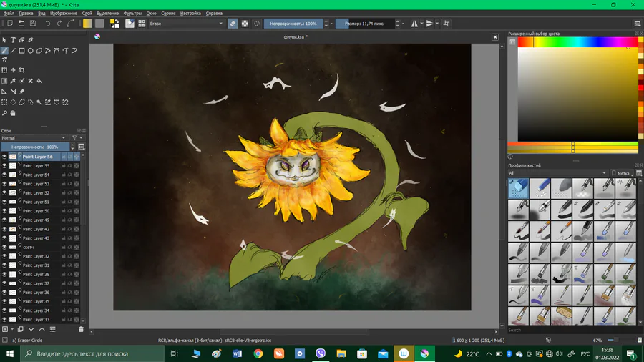Expand the layer Normal blend mode dropdown
This screenshot has height=362, width=644.
[x=34, y=137]
